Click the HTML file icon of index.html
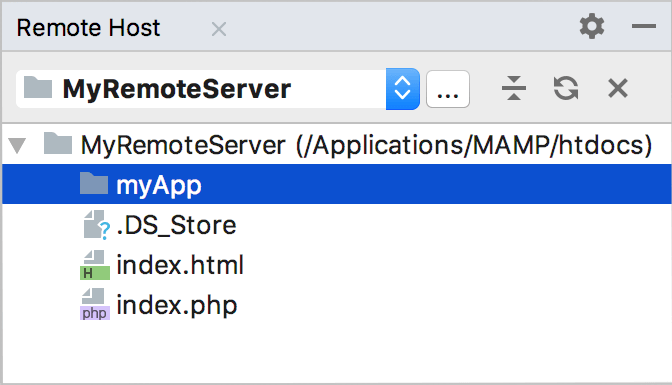Screen dimensions: 672x385 click(95, 265)
